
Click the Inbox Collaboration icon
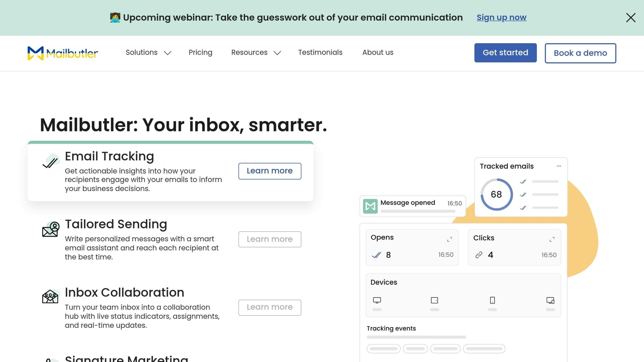click(50, 297)
